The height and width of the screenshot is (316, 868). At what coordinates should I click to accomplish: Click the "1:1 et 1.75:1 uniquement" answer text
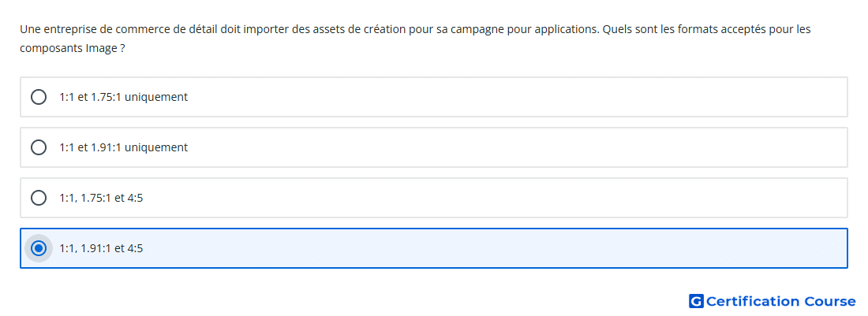[123, 97]
